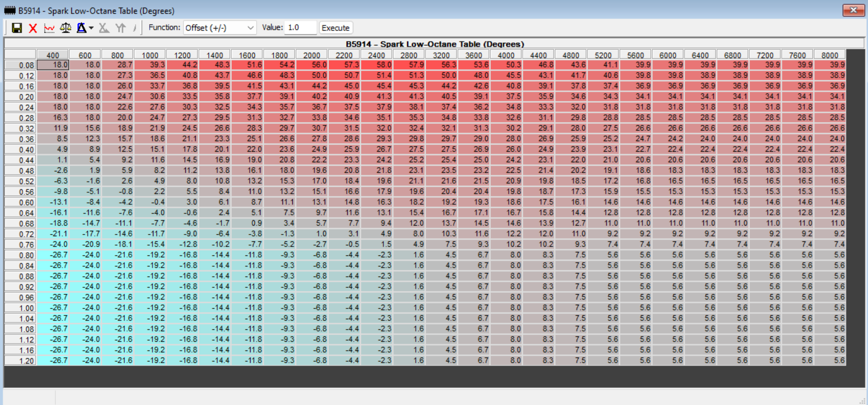
Task: Click cell 56.3 in row 0.08
Action: click(441, 65)
